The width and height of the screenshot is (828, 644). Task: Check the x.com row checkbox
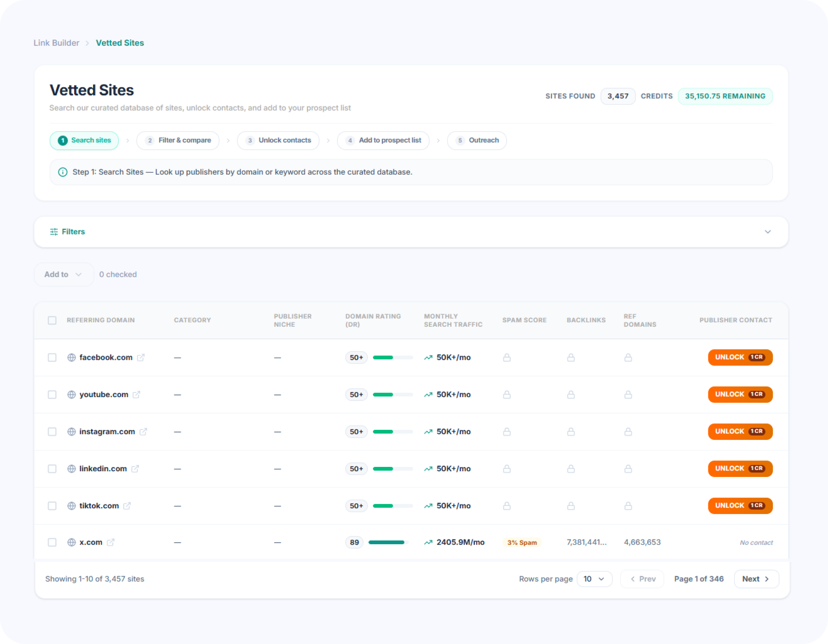tap(52, 542)
